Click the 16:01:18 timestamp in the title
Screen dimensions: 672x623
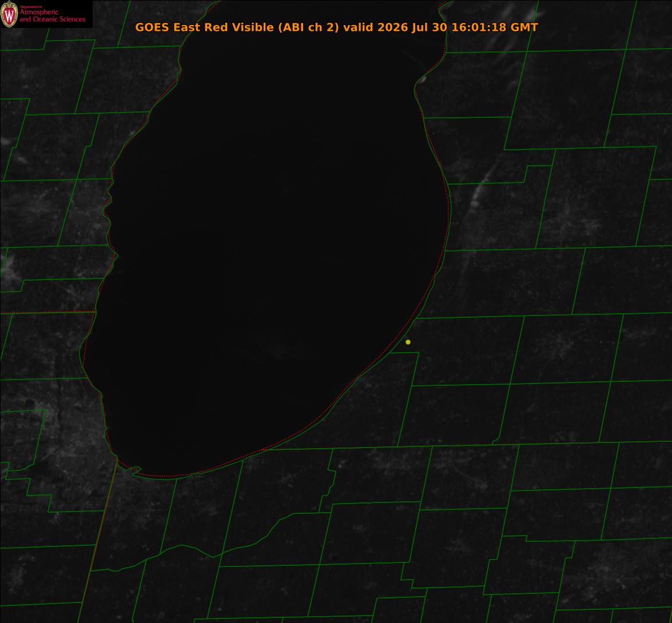(479, 27)
